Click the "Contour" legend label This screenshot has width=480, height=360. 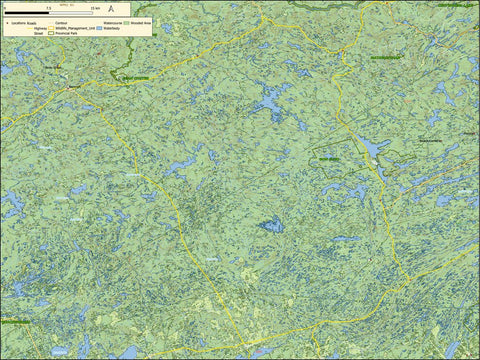(x=61, y=23)
